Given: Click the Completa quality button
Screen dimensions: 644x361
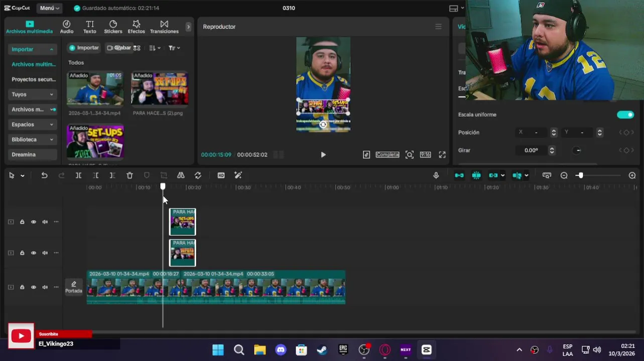Looking at the screenshot, I should click(x=388, y=155).
